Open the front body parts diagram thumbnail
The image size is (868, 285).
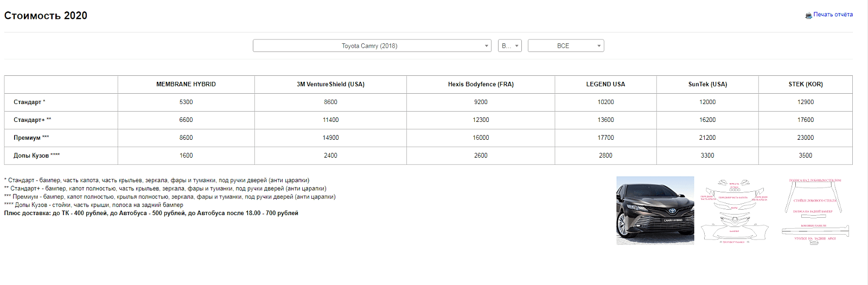[x=734, y=211]
